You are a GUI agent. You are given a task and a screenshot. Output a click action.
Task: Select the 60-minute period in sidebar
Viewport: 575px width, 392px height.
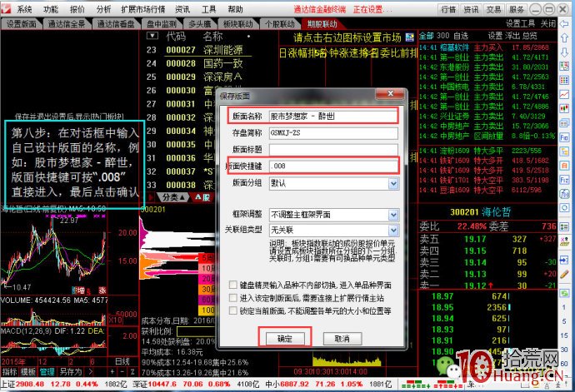click(x=564, y=364)
